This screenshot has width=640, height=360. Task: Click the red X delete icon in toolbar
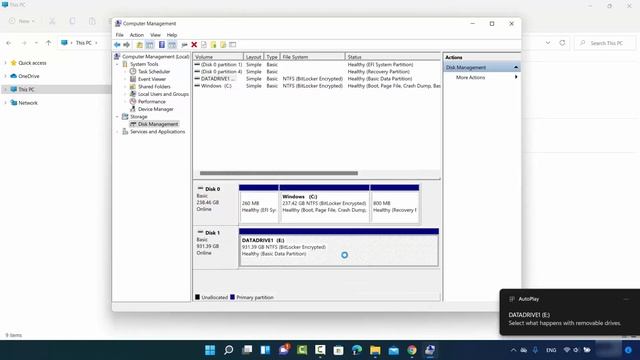194,44
